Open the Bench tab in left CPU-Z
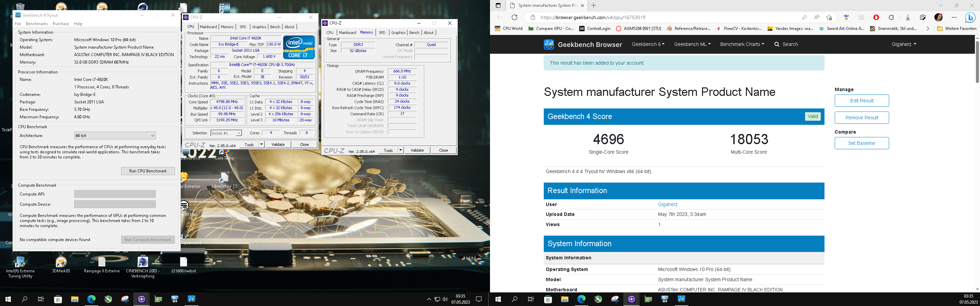The image size is (980, 306). tap(275, 27)
